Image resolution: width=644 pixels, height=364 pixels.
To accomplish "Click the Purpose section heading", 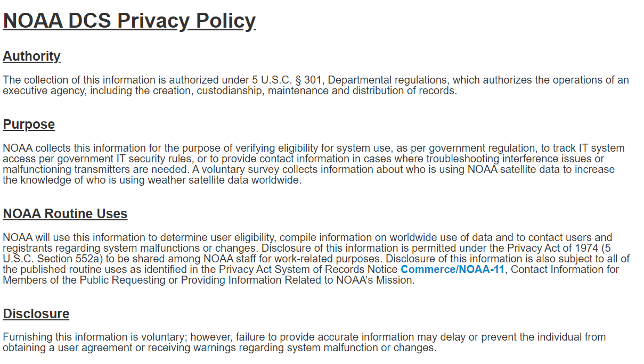I will pos(29,125).
